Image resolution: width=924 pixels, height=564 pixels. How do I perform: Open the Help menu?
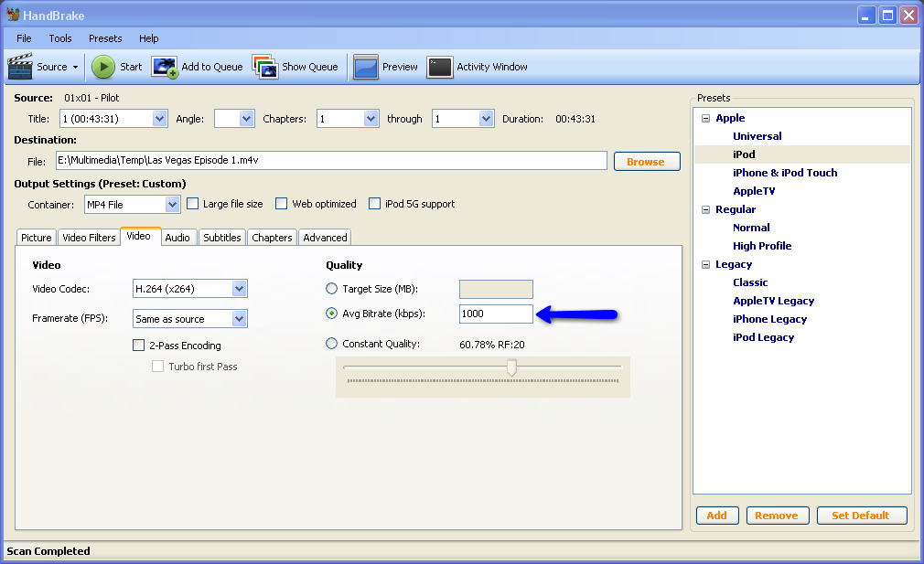point(148,38)
